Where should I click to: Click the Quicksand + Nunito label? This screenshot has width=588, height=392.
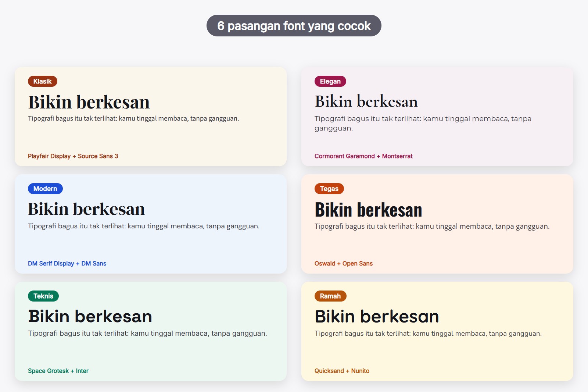[x=342, y=371]
